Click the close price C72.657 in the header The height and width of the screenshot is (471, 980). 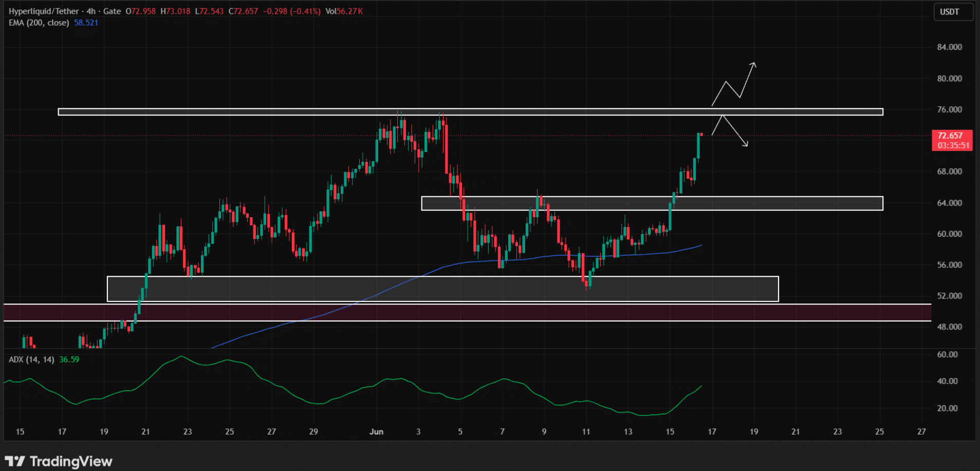(x=243, y=11)
